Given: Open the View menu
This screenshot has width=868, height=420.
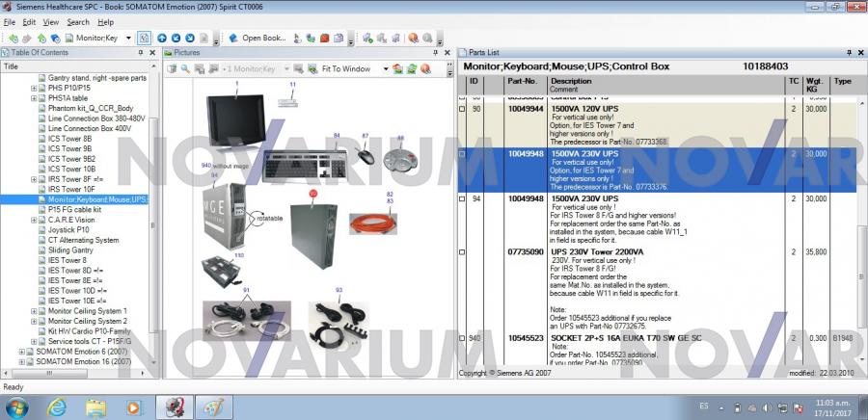Looking at the screenshot, I should click(x=51, y=22).
